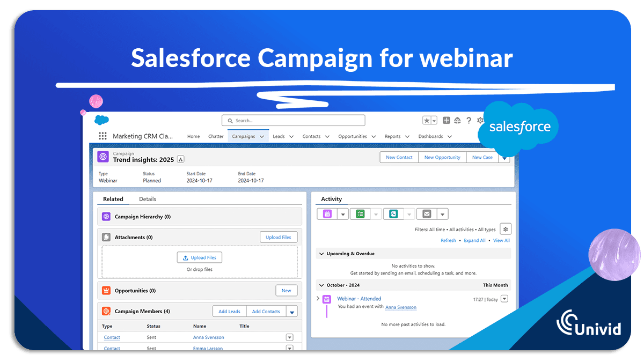Click the Email envelope icon

pos(427,214)
